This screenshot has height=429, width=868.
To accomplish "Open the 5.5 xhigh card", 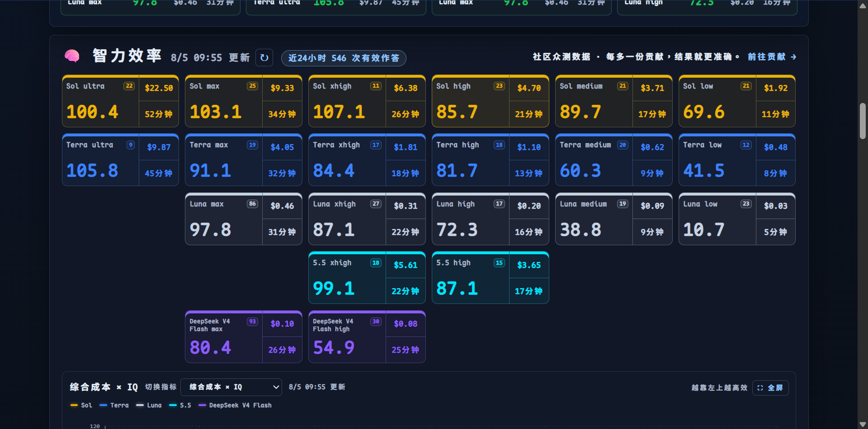I will [x=367, y=278].
